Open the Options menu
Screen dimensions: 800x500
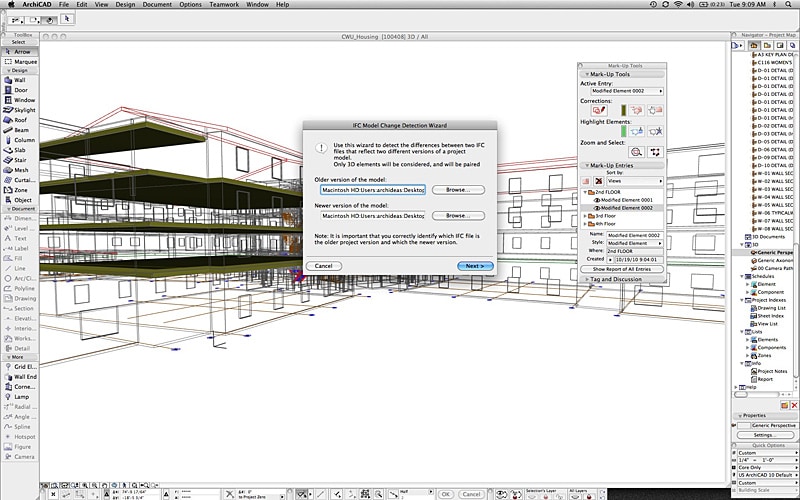(x=190, y=4)
